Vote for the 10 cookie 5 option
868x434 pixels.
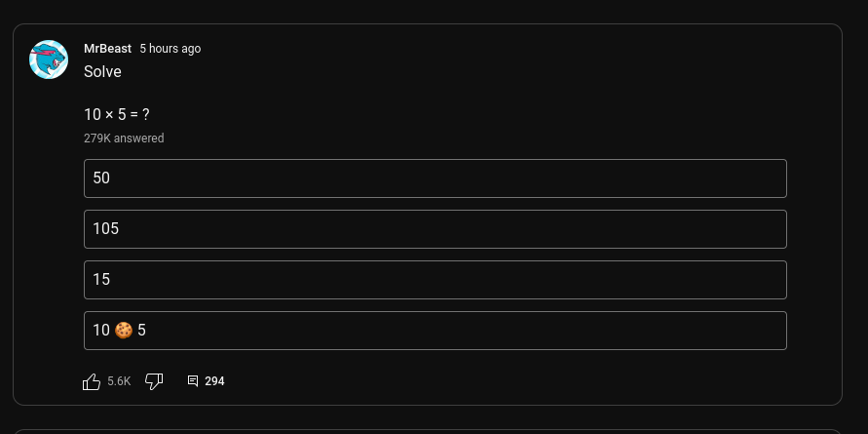434,331
